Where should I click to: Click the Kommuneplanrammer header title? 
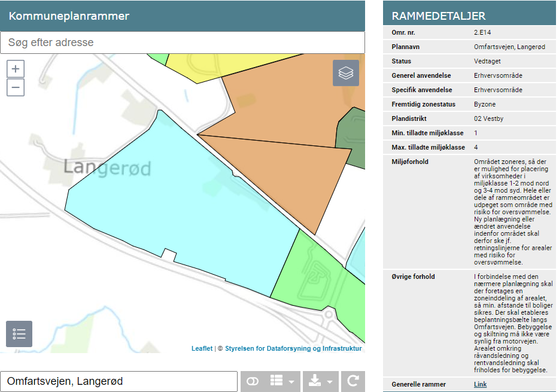[69, 16]
